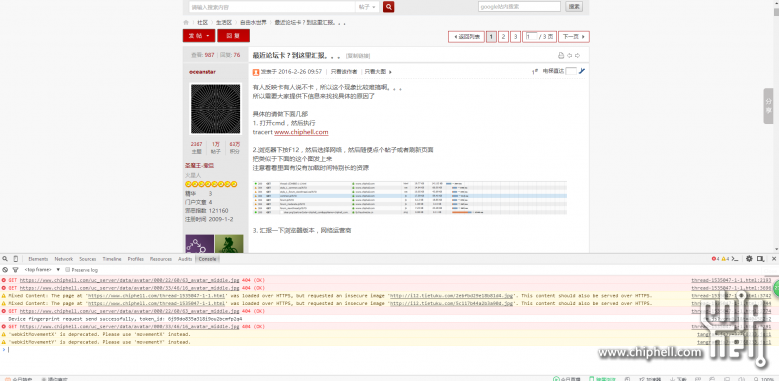Image resolution: width=779 pixels, height=381 pixels.
Task: Switch to Timeline tab
Action: tap(112, 259)
